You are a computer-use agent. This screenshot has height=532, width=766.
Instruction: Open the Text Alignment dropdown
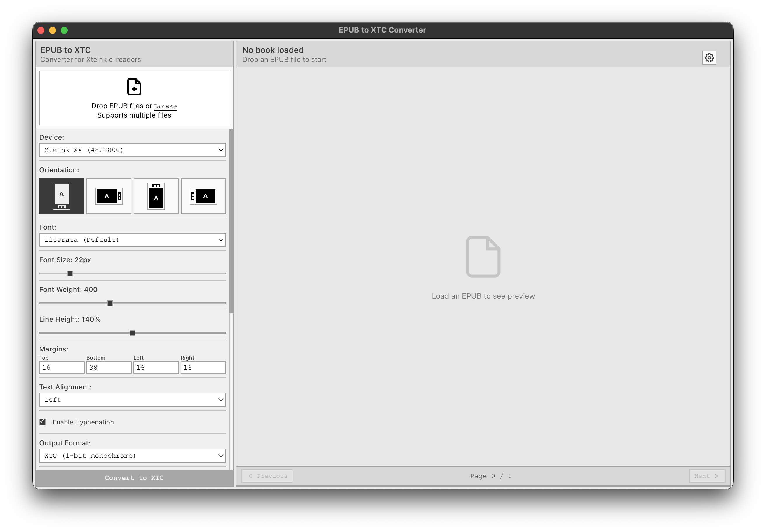click(132, 400)
